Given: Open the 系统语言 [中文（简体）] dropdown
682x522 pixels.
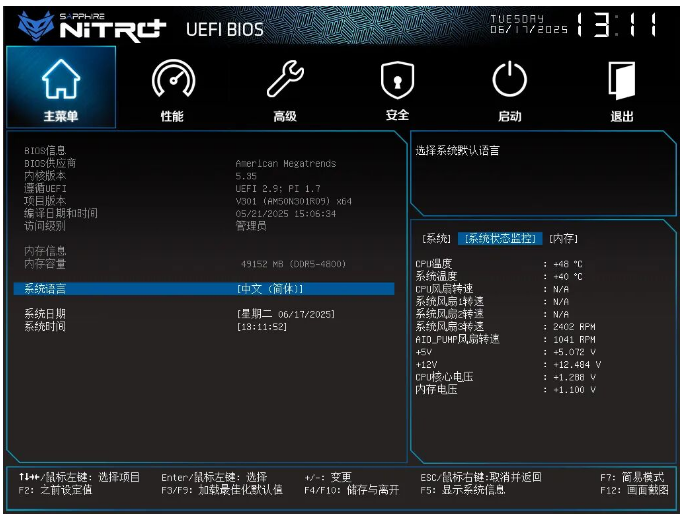Looking at the screenshot, I should tap(270, 289).
